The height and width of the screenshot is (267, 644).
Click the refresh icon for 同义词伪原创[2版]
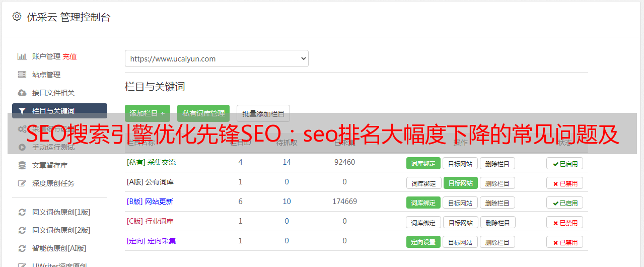tap(22, 230)
